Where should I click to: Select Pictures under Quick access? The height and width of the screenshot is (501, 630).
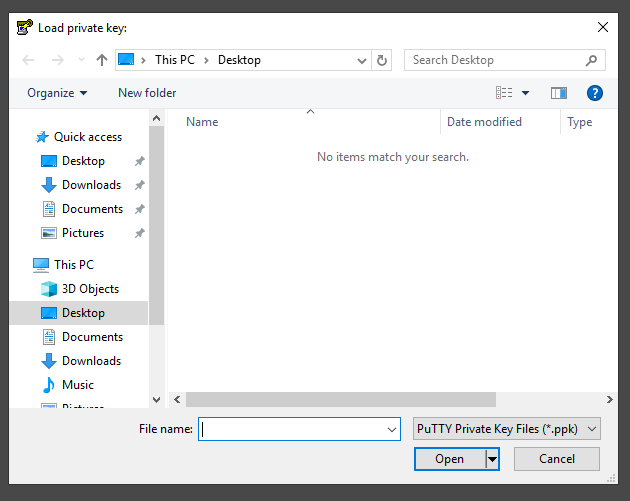tap(83, 233)
